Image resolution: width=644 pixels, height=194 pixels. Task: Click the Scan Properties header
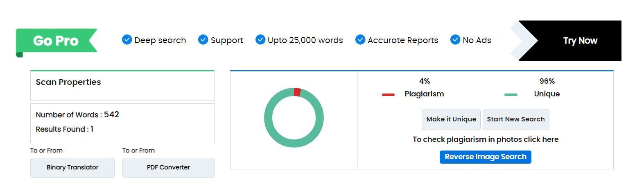68,82
